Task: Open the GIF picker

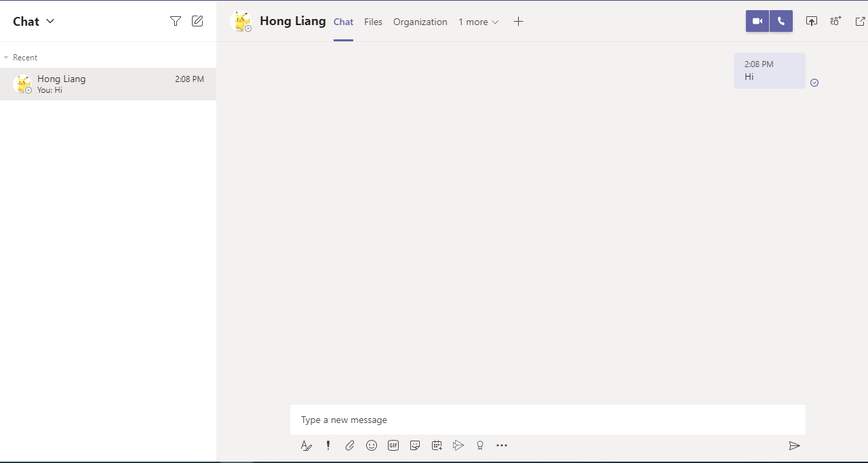Action: pyautogui.click(x=393, y=445)
